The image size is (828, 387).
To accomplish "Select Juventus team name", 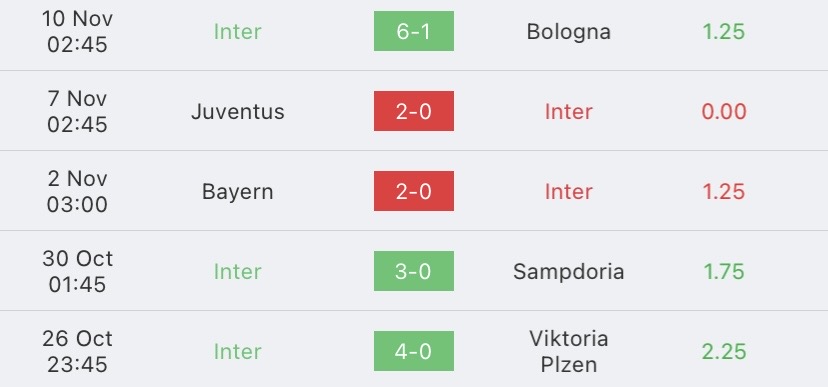I will pos(238,111).
